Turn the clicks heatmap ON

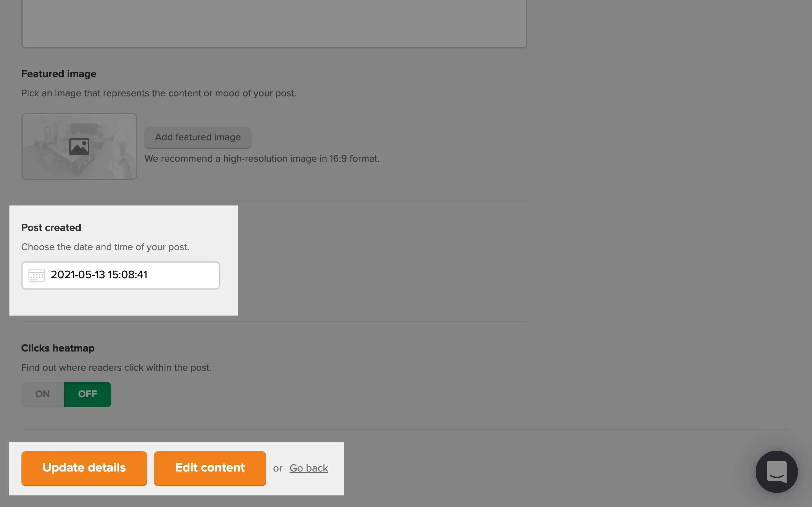click(x=43, y=394)
